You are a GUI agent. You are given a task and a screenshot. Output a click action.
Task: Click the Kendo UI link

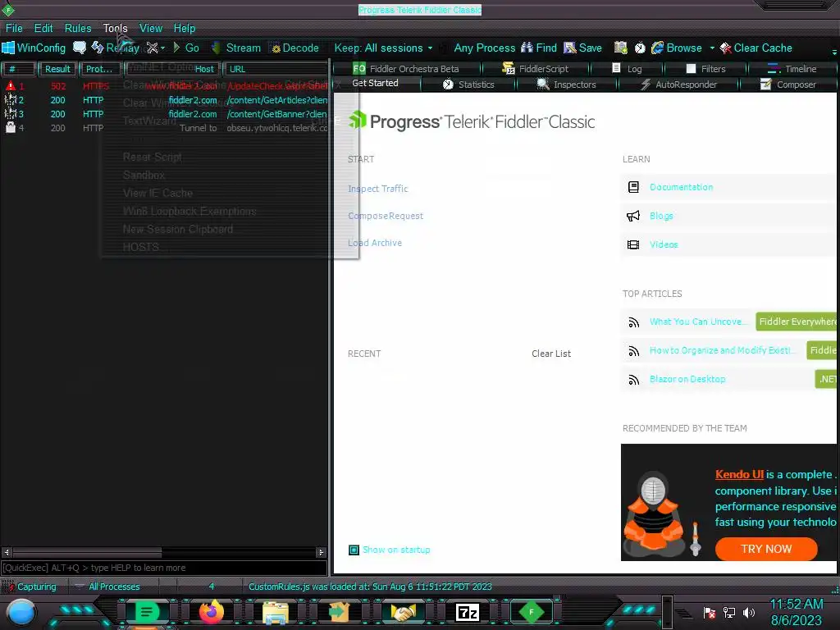coord(739,474)
